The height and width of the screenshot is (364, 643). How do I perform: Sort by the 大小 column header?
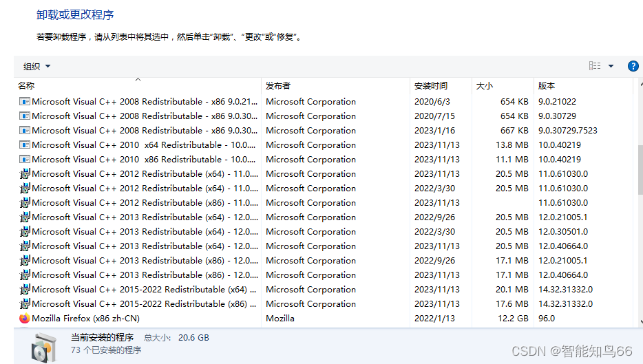coord(503,86)
